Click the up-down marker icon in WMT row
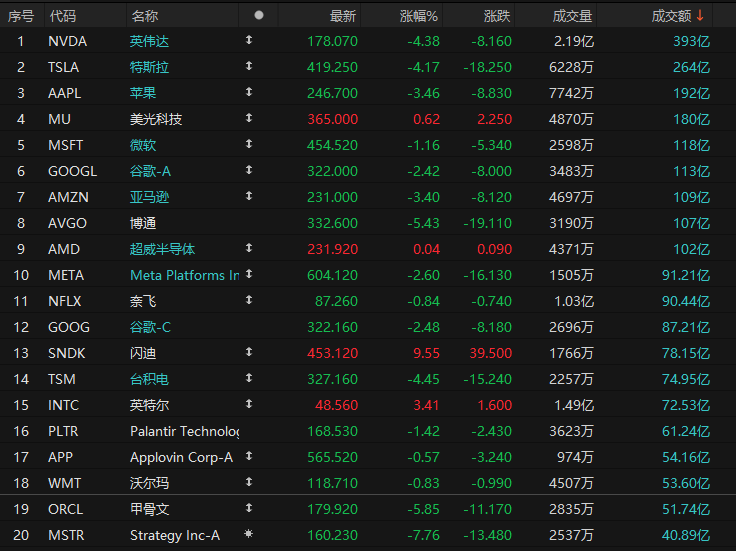736x551 pixels. [x=249, y=482]
